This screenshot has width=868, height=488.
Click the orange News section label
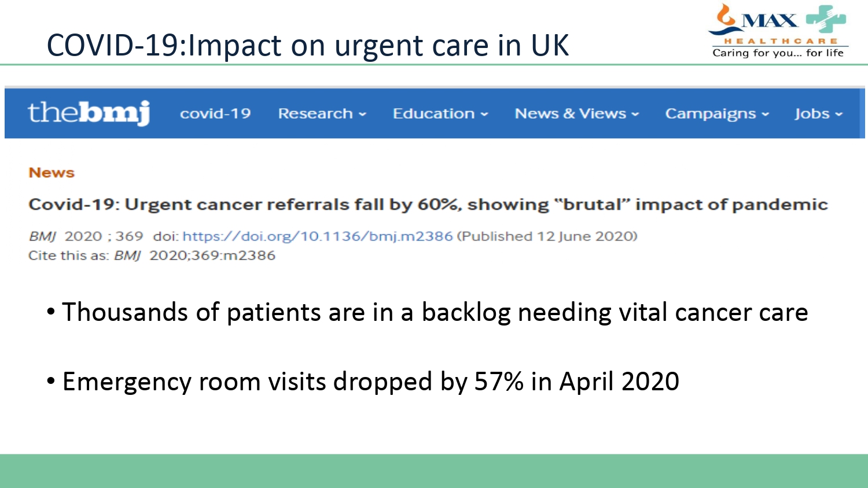click(x=52, y=172)
